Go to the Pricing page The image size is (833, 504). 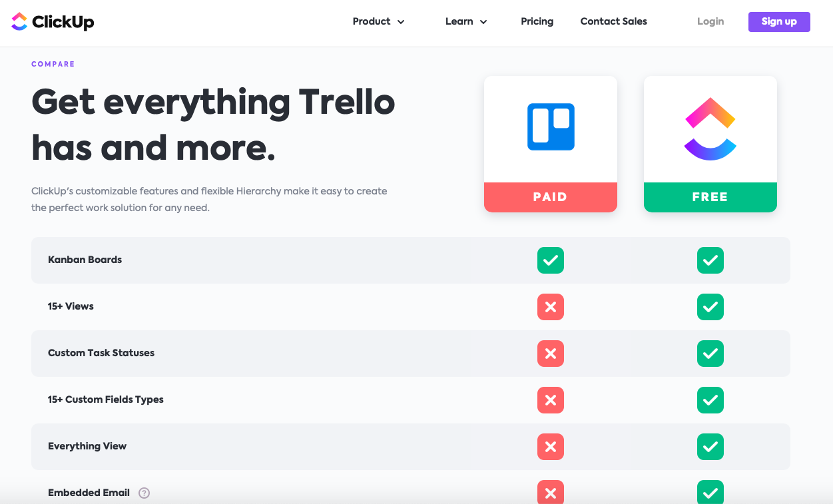[537, 21]
